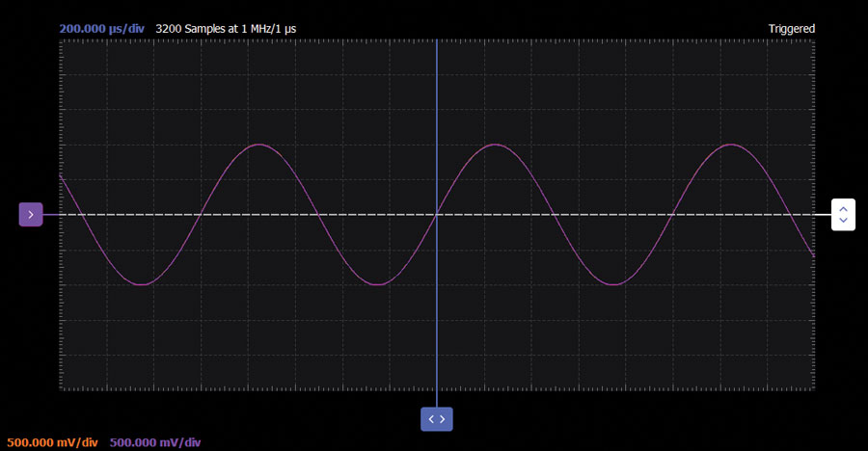Viewport: 868px width, 451px height.
Task: Click the first trough of the purple waveform
Action: pos(141,284)
